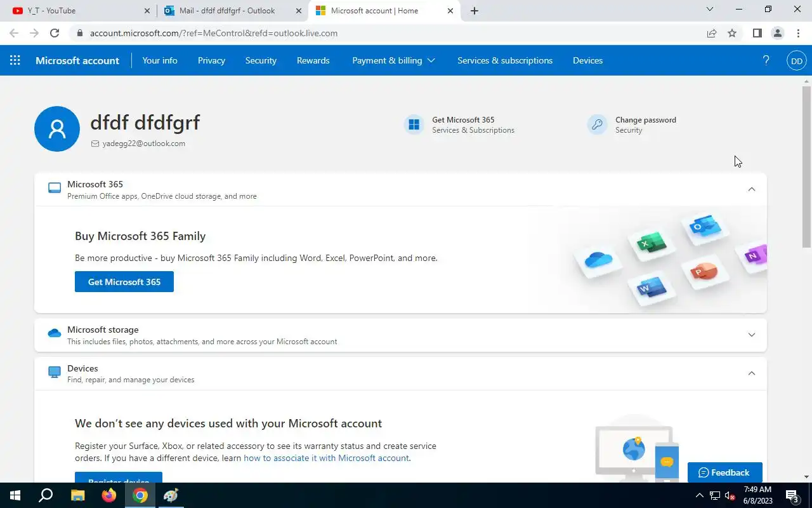Open a new browser tab
The width and height of the screenshot is (812, 508).
coord(475,11)
